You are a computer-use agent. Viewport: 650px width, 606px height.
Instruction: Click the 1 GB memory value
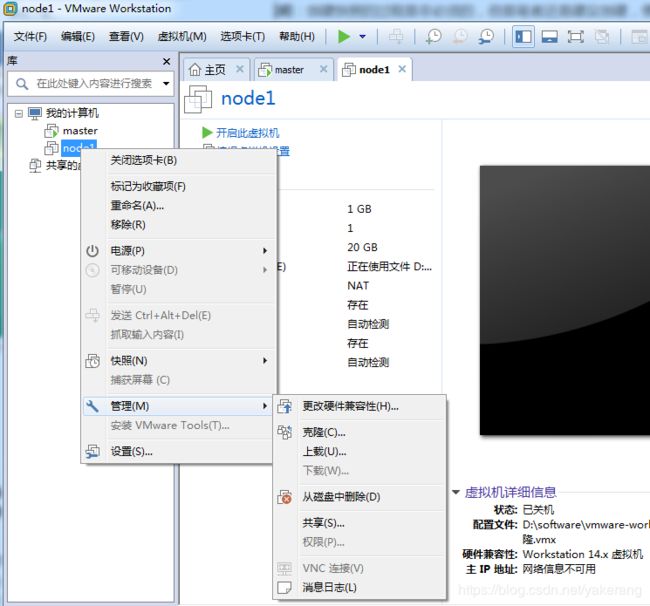(x=359, y=209)
